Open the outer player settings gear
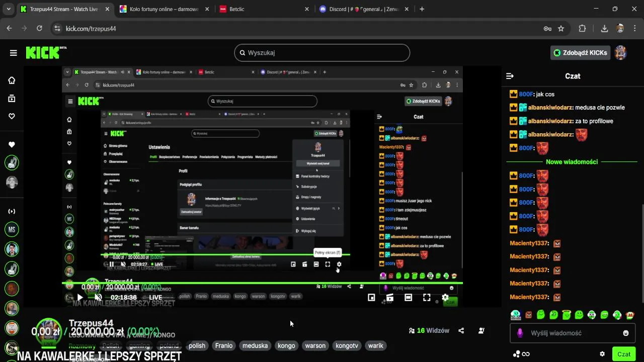The image size is (644, 362). 445,298
